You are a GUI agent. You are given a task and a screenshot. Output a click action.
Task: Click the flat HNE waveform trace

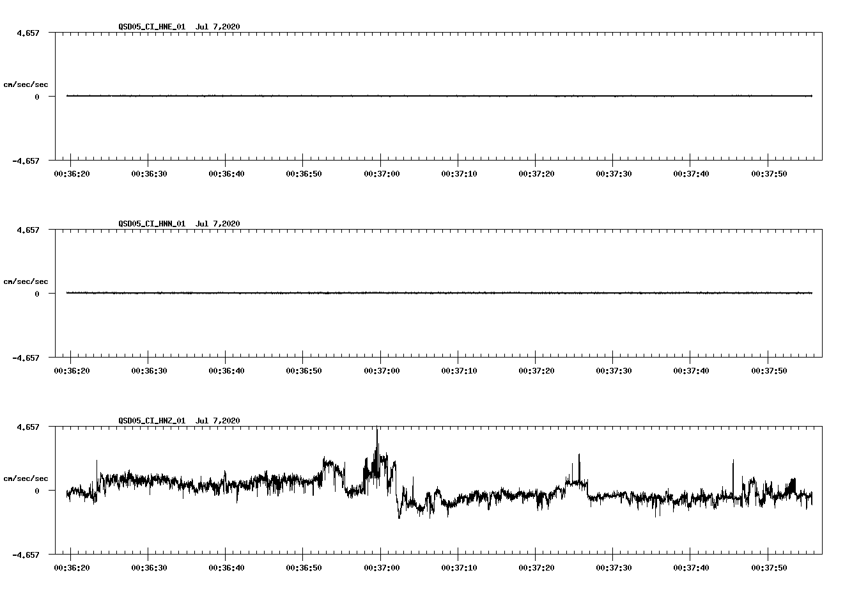tap(439, 96)
